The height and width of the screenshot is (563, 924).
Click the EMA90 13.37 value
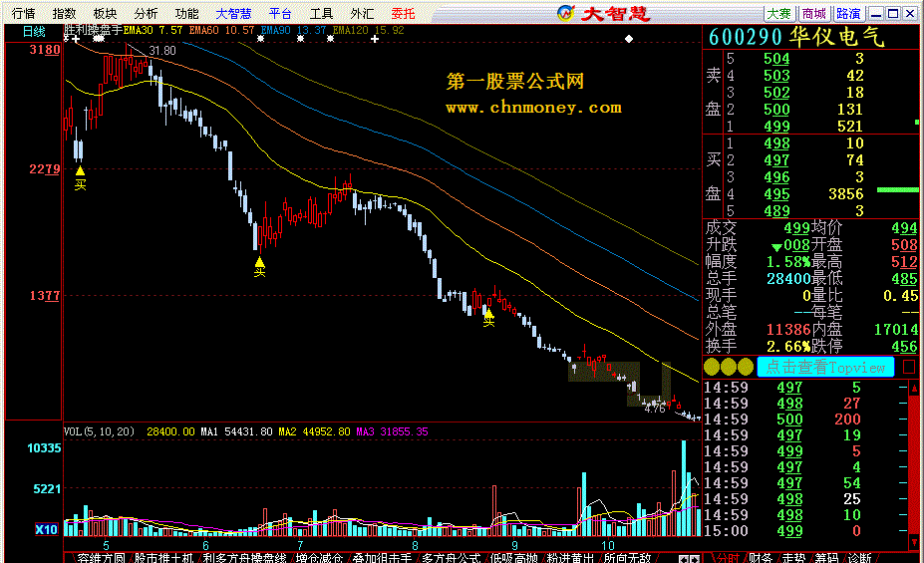(293, 30)
